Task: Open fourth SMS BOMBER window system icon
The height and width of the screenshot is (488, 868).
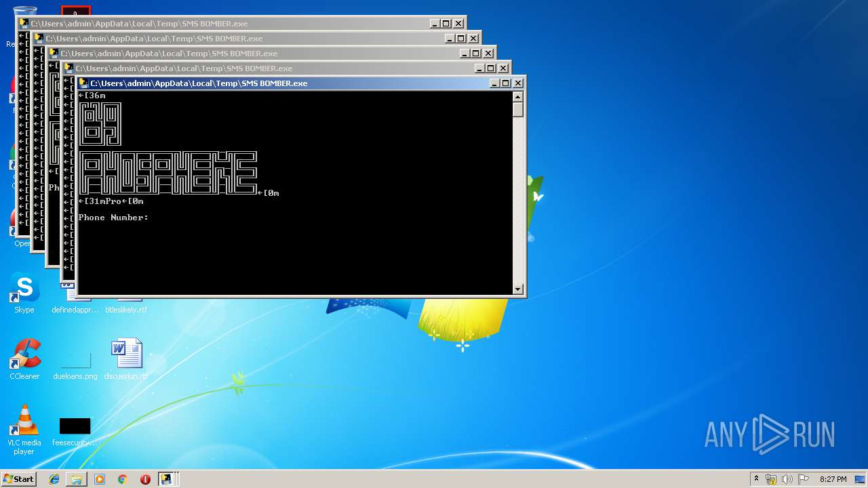Action: tap(39, 39)
